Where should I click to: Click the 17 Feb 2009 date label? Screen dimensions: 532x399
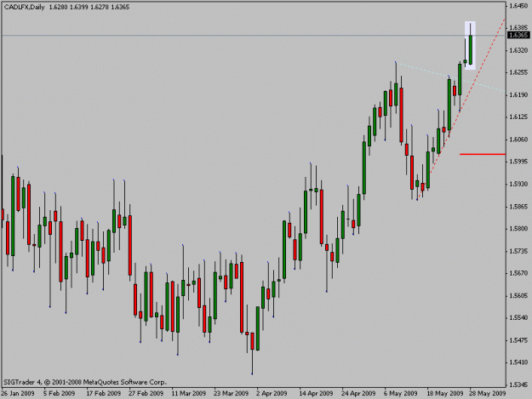tap(104, 393)
